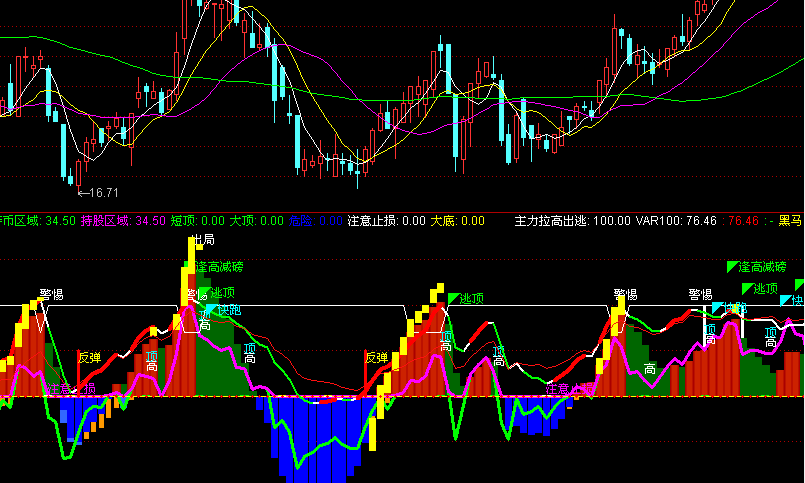The image size is (805, 483).
Task: Click the 顶高 label just below middle 逃顶
Action: tap(446, 342)
